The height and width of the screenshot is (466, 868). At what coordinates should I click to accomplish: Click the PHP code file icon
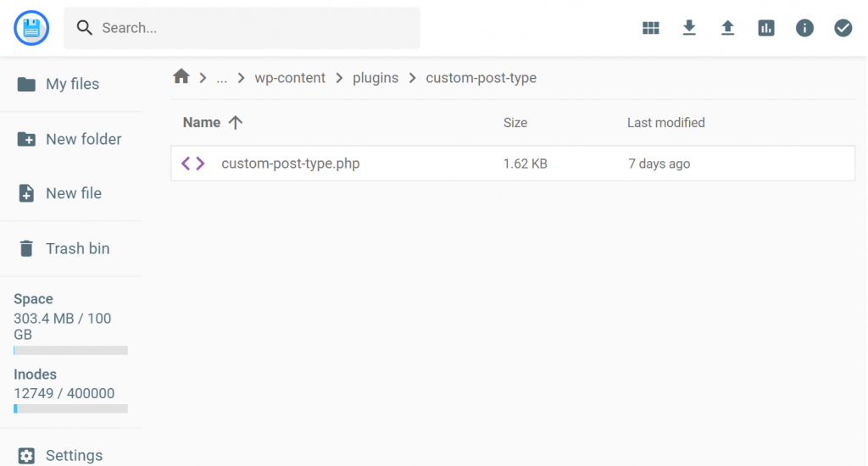193,164
